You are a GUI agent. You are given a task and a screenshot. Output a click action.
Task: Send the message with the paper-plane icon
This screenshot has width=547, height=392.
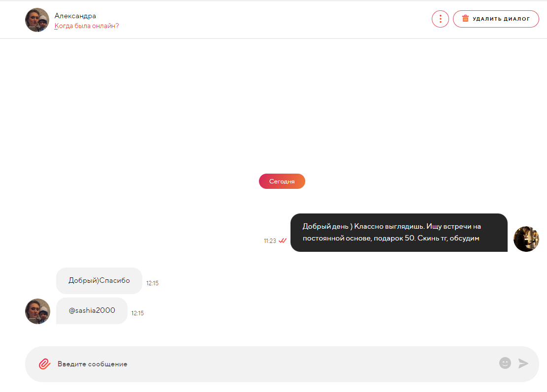tap(523, 363)
